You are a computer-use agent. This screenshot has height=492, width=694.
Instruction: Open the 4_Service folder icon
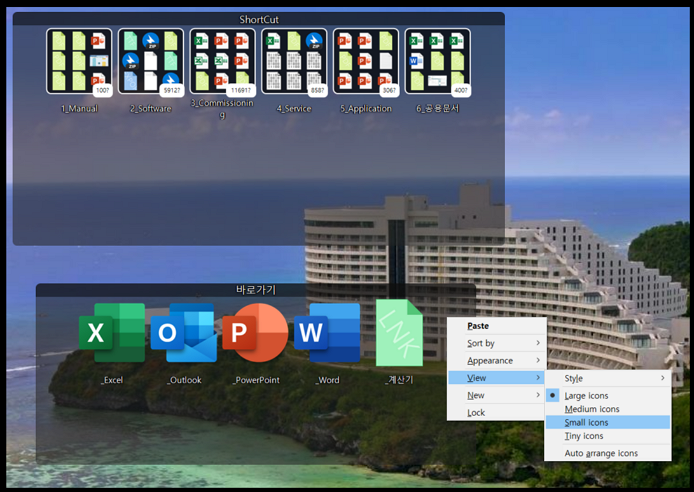coord(294,61)
